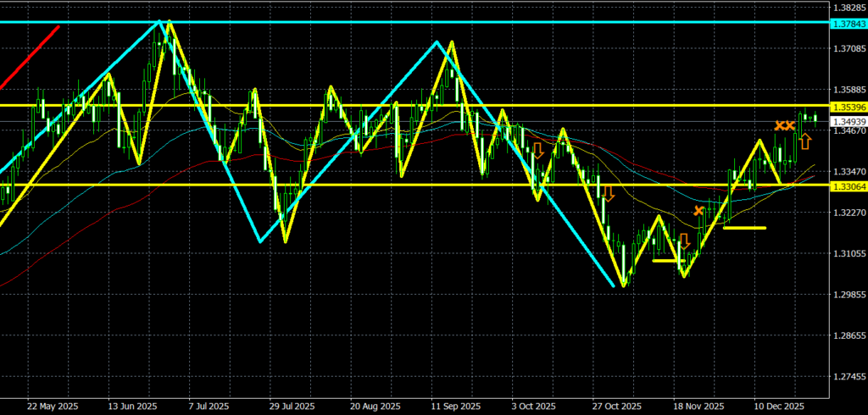Viewport: 868px width, 415px height.
Task: Select the short yellow horizontal segment near 18 Nov
Action: click(x=665, y=261)
